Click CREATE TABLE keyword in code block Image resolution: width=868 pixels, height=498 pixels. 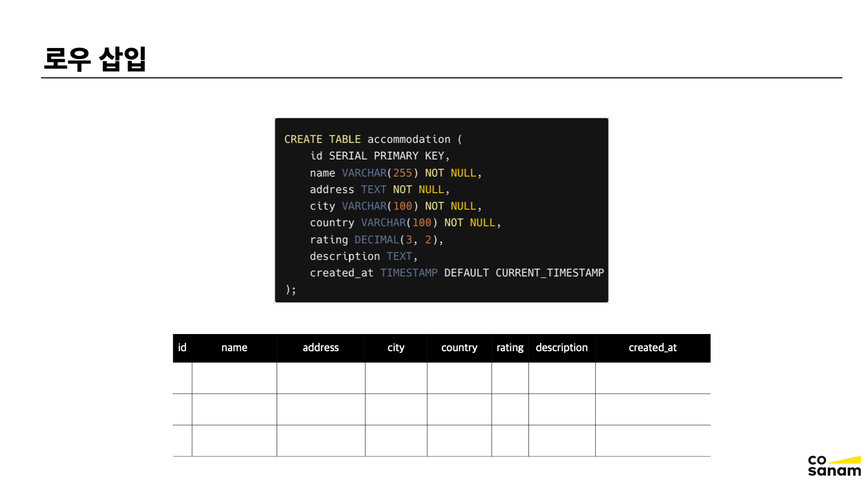pyautogui.click(x=322, y=140)
